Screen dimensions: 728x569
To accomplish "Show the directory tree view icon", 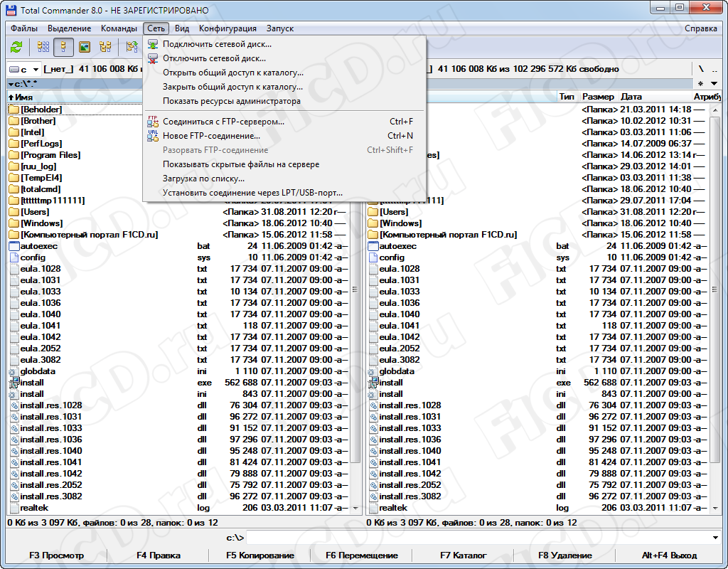I will pyautogui.click(x=105, y=47).
